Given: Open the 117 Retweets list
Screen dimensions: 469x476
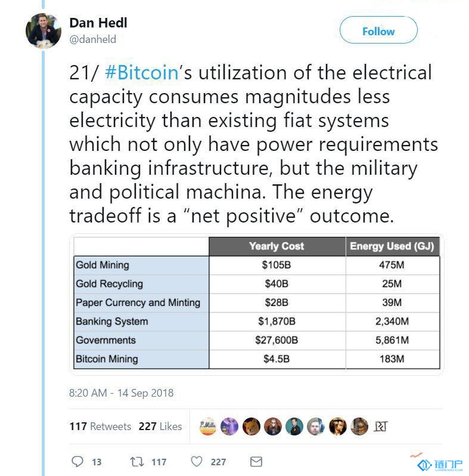Looking at the screenshot, I should pos(100,426).
